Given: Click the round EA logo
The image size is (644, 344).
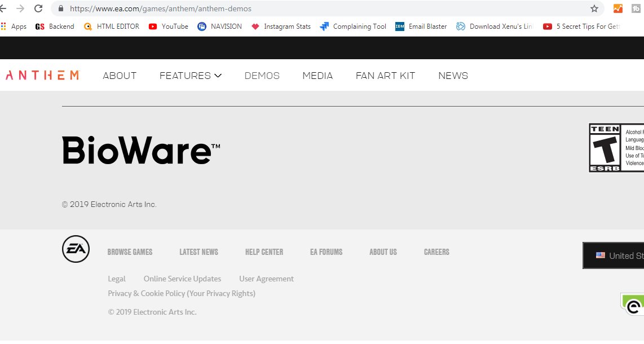Looking at the screenshot, I should point(76,249).
